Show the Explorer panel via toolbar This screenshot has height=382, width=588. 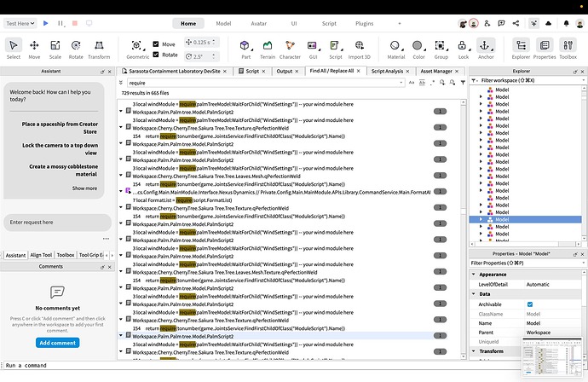[x=521, y=49]
